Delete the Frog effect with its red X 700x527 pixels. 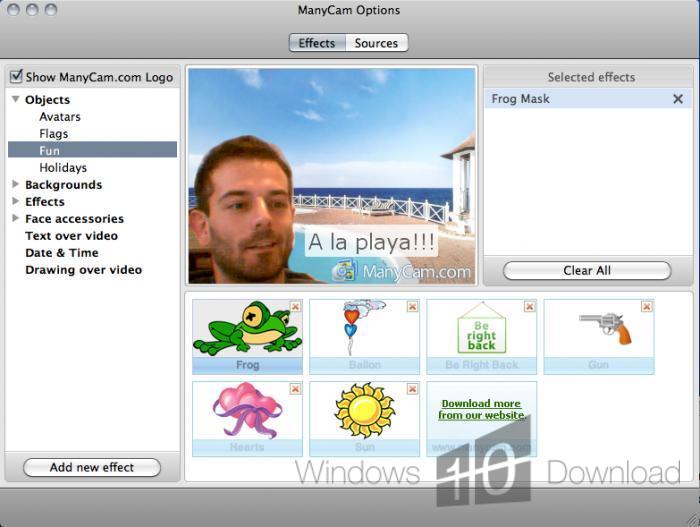295,306
